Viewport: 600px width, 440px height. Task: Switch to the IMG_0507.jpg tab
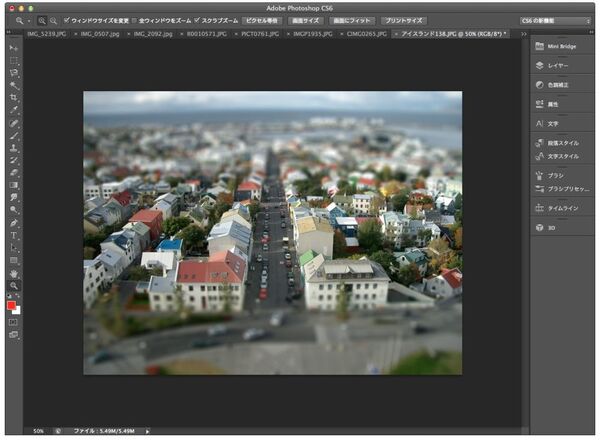click(100, 34)
